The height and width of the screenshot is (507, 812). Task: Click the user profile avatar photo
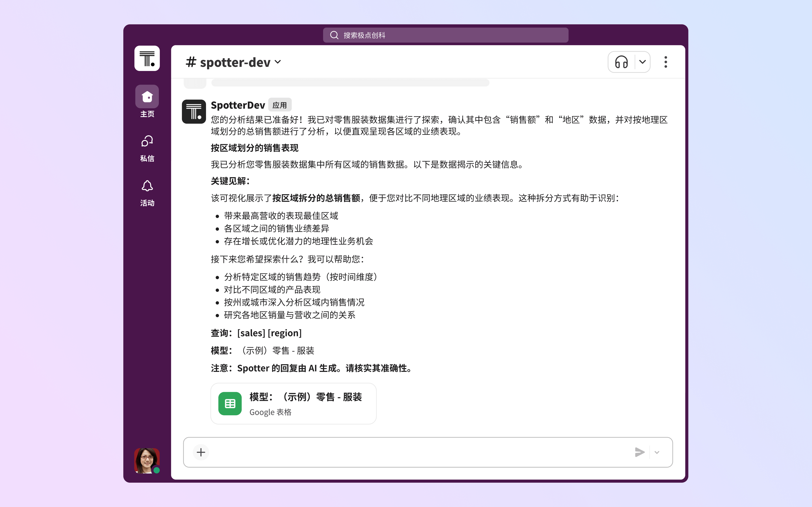pyautogui.click(x=147, y=460)
